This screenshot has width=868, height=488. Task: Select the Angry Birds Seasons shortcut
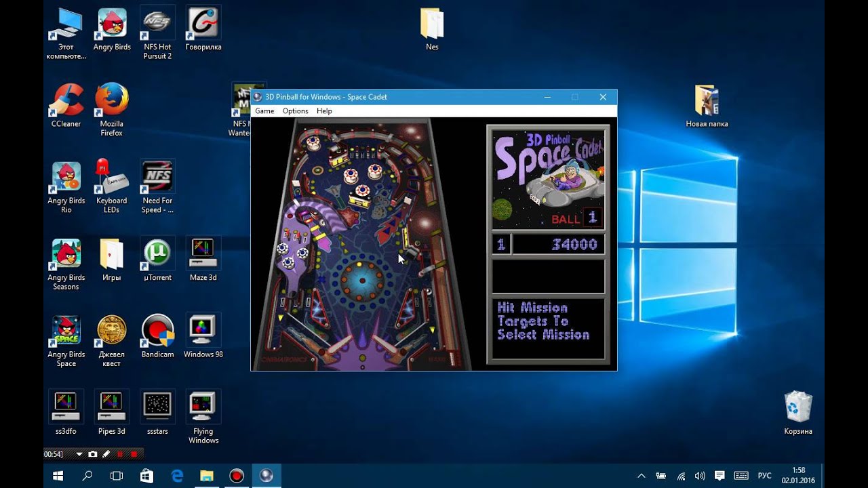(66, 264)
